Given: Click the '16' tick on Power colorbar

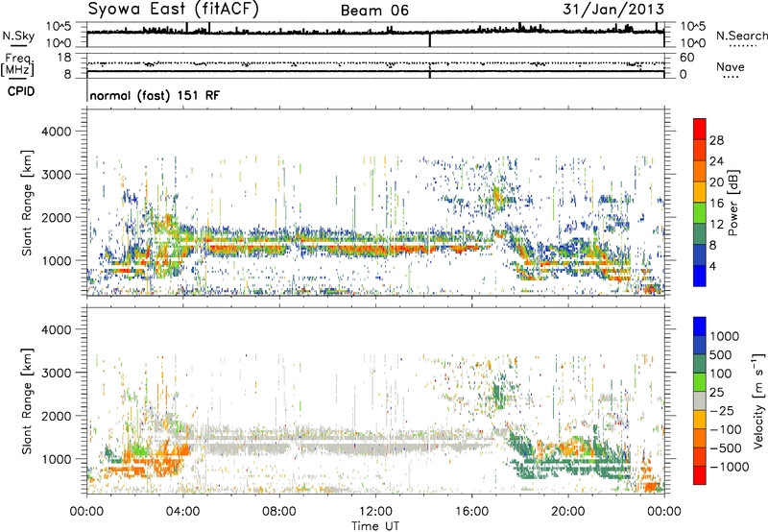Looking at the screenshot, I should coord(716,204).
